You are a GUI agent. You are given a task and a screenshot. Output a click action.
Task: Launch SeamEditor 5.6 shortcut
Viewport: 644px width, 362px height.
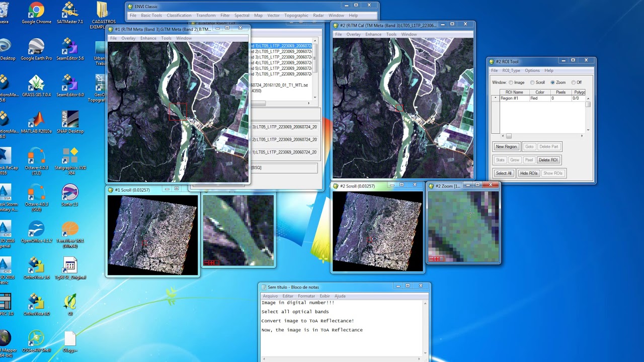tap(70, 49)
